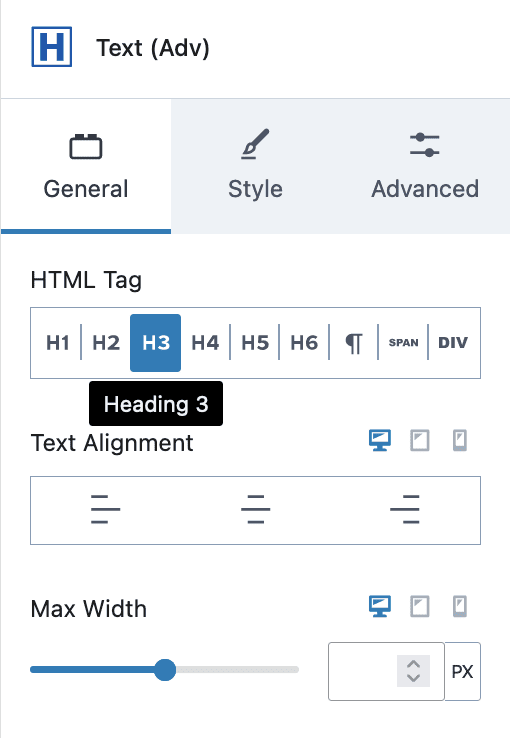This screenshot has height=738, width=510.
Task: Select left text alignment icon
Action: [x=105, y=509]
